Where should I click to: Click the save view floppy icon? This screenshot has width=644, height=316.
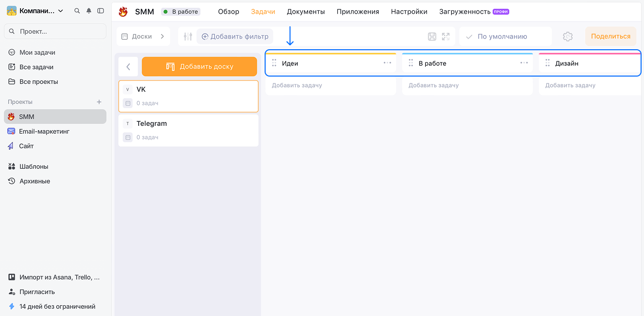pos(432,37)
